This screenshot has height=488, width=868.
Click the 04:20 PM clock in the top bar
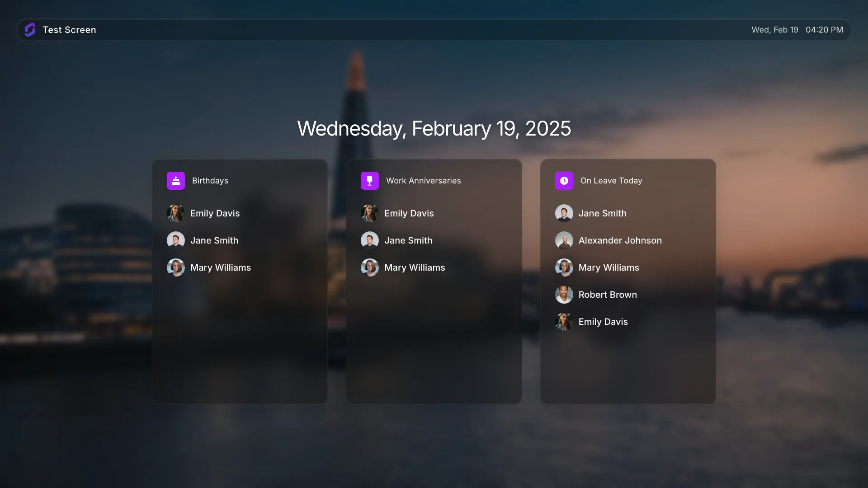pyautogui.click(x=824, y=30)
